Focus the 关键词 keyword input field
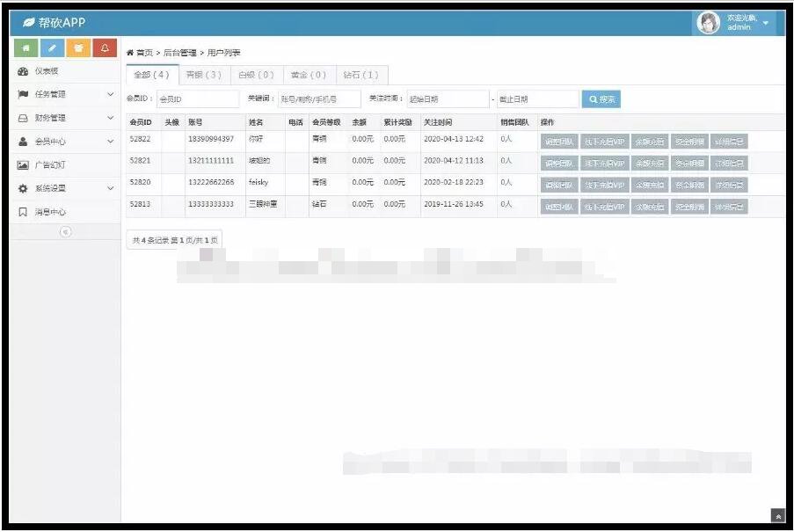Viewport: 794px width, 532px height. (319, 99)
